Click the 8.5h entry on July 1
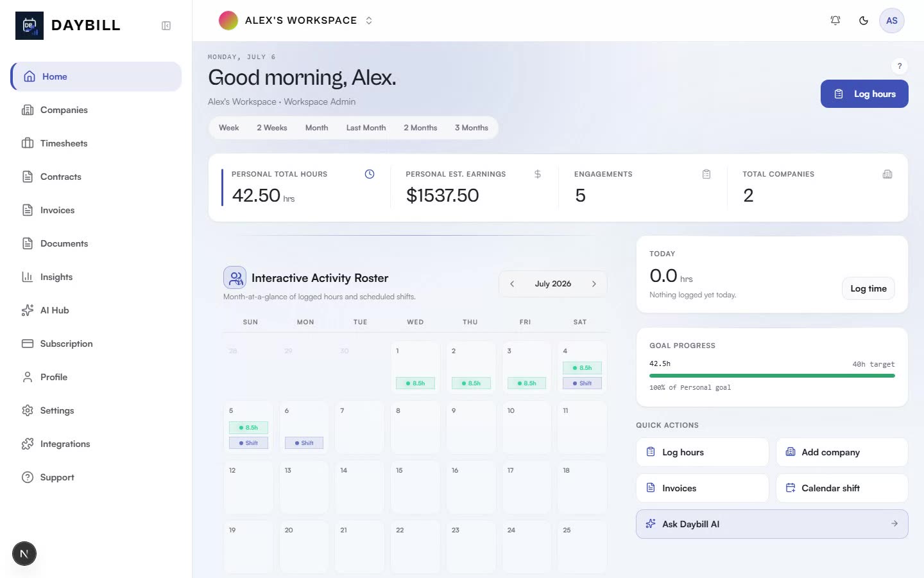 tap(416, 383)
